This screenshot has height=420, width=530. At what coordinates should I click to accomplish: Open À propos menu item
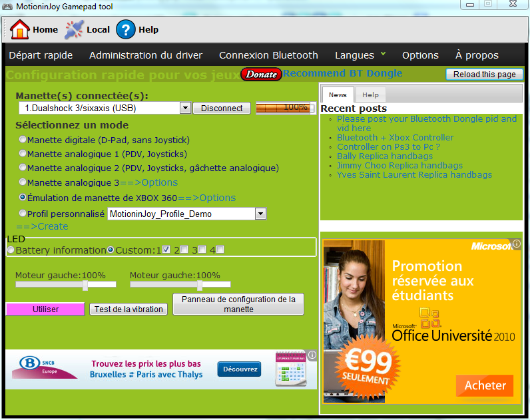coord(477,55)
